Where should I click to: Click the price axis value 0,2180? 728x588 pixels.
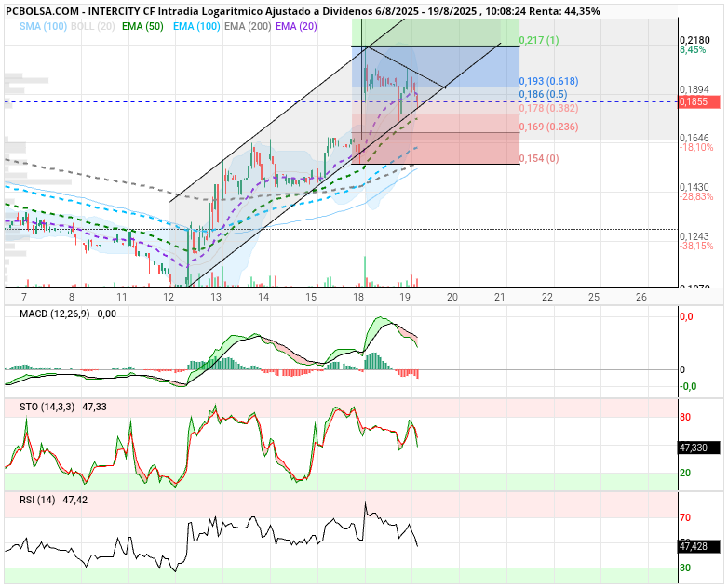coord(695,40)
